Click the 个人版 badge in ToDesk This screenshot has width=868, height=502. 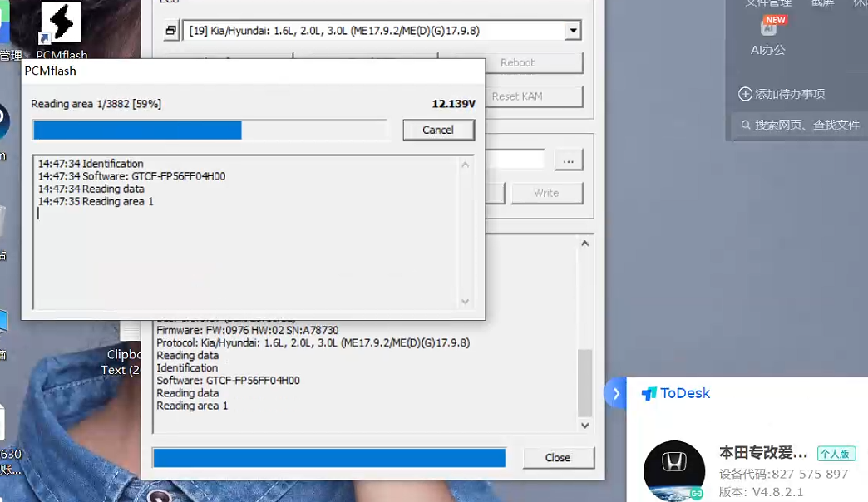tap(836, 454)
